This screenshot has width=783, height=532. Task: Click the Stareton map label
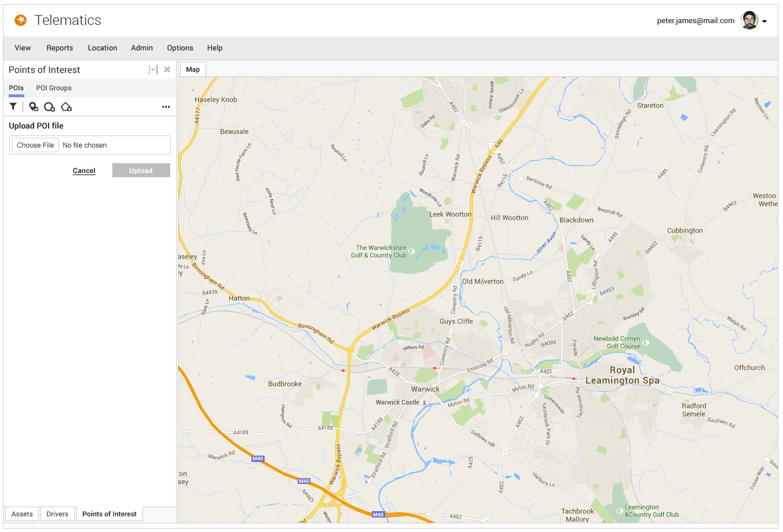[650, 105]
